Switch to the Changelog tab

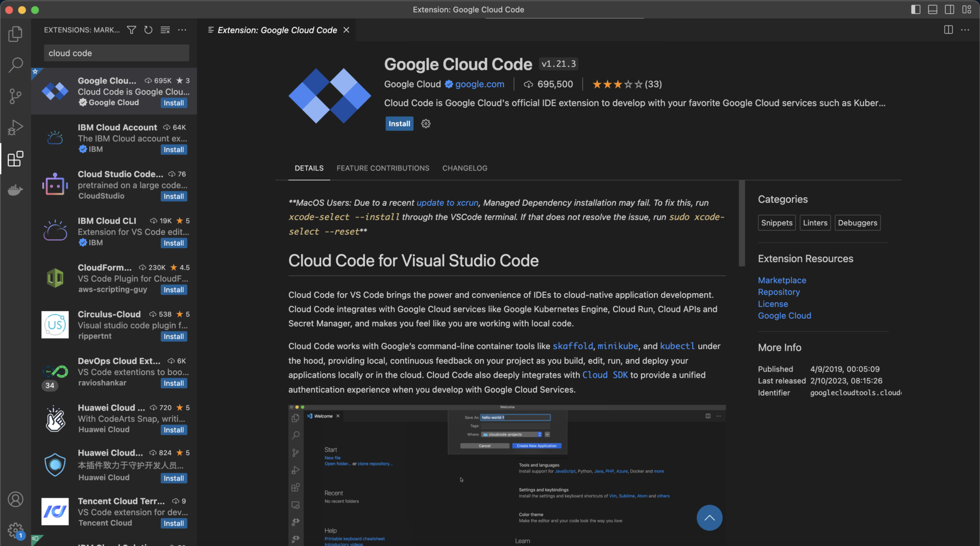click(464, 168)
